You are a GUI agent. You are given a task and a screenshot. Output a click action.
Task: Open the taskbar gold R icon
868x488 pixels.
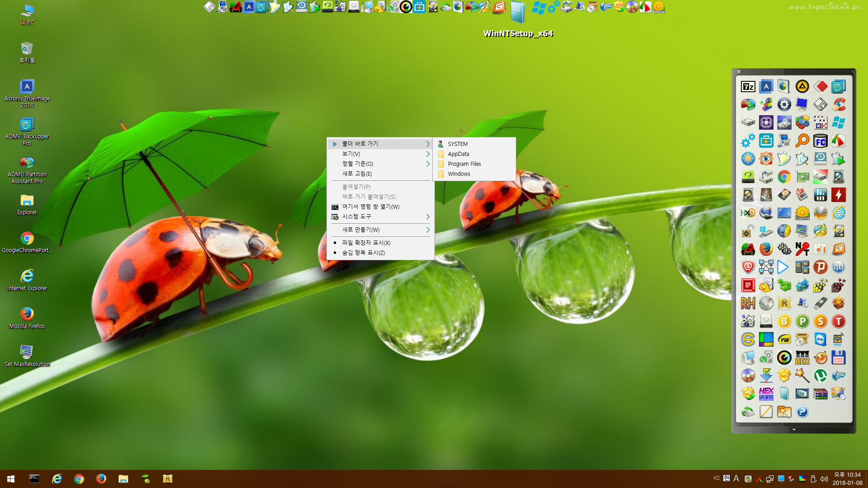click(x=168, y=479)
